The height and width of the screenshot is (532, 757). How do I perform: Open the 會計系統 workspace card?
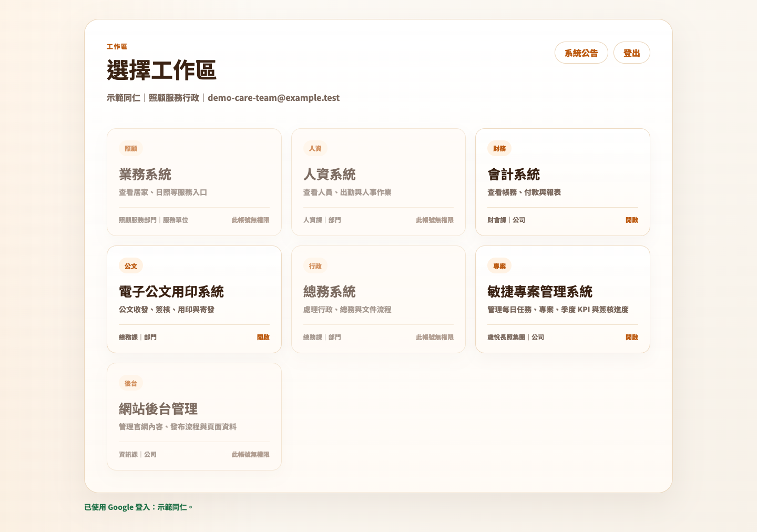(562, 182)
